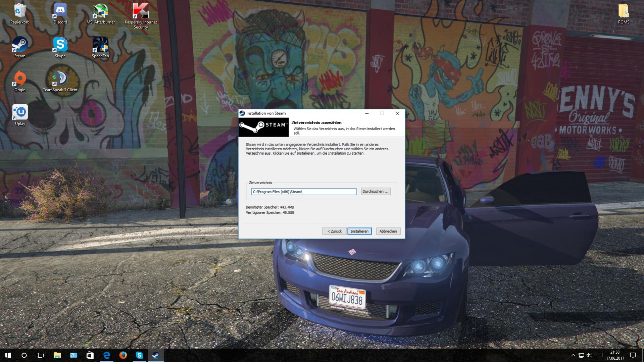Click the 'Benötigter Speicher: 443.4MB' text

coord(270,207)
